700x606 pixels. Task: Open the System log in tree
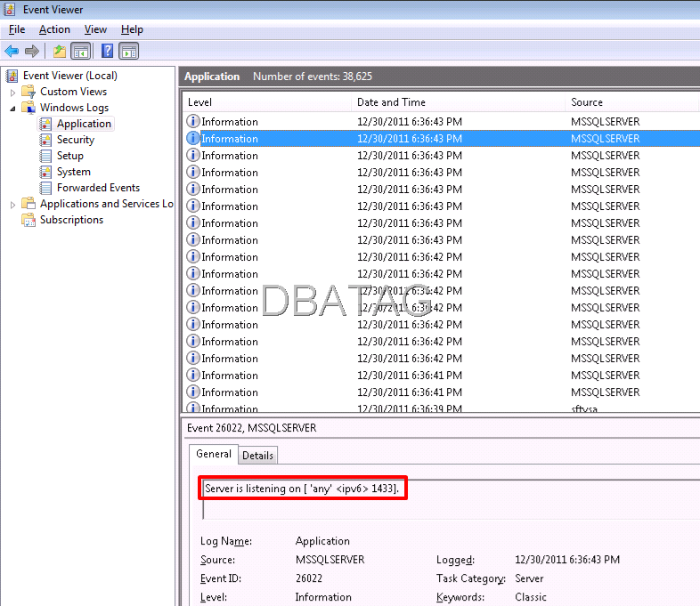tap(73, 172)
